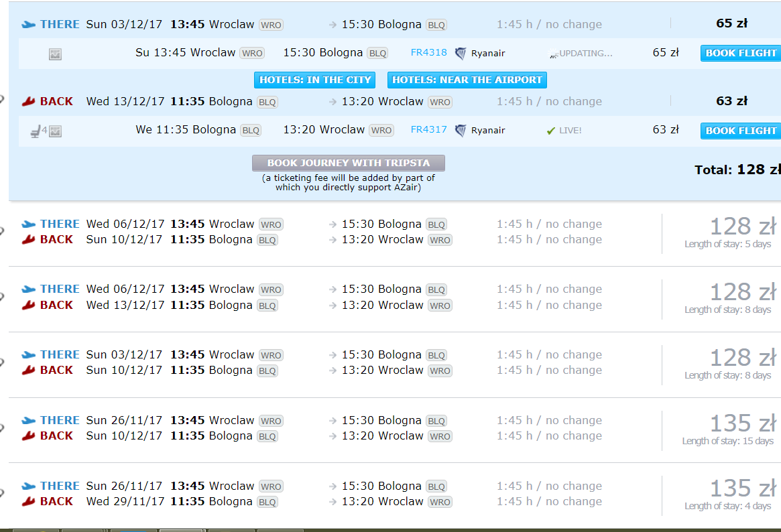Click the Ryanair logo next to FR4318

[x=461, y=53]
